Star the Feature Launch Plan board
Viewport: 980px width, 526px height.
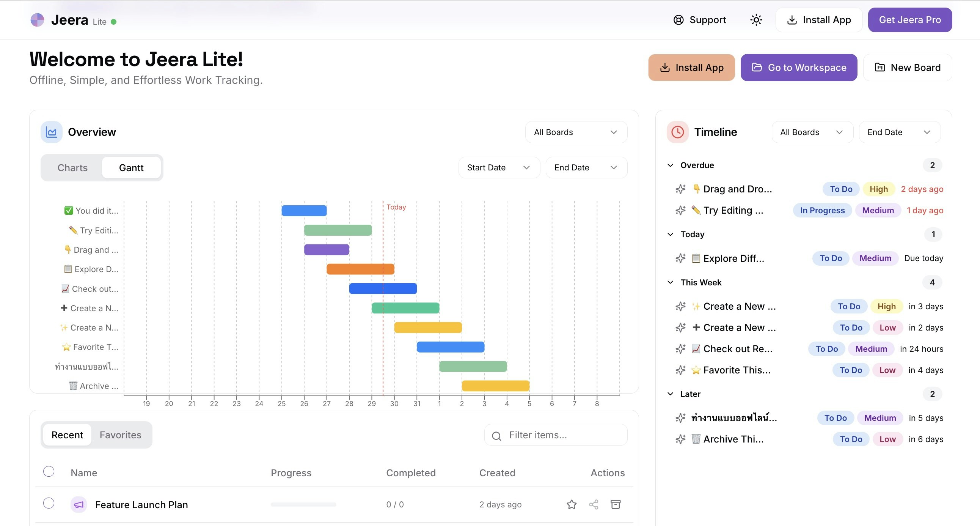[x=572, y=504]
